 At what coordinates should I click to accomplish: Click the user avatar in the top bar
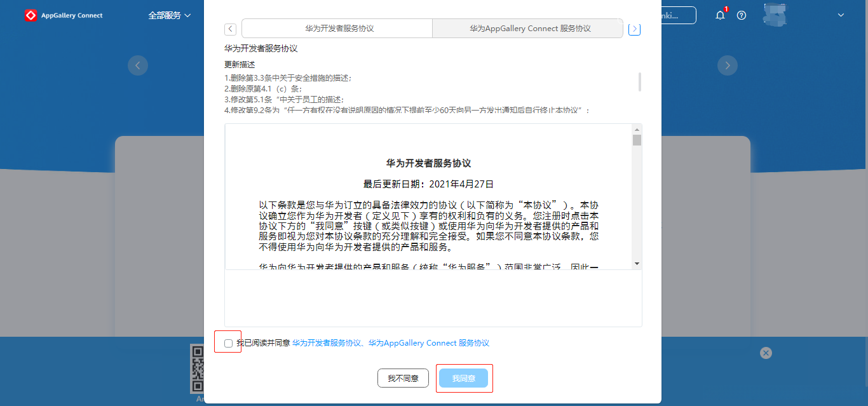click(775, 15)
